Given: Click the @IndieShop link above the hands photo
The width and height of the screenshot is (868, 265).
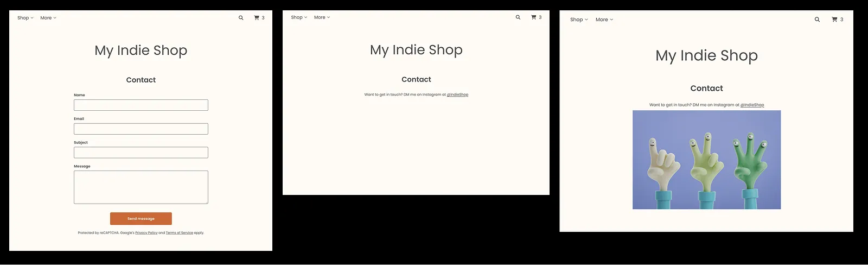Looking at the screenshot, I should [x=752, y=105].
